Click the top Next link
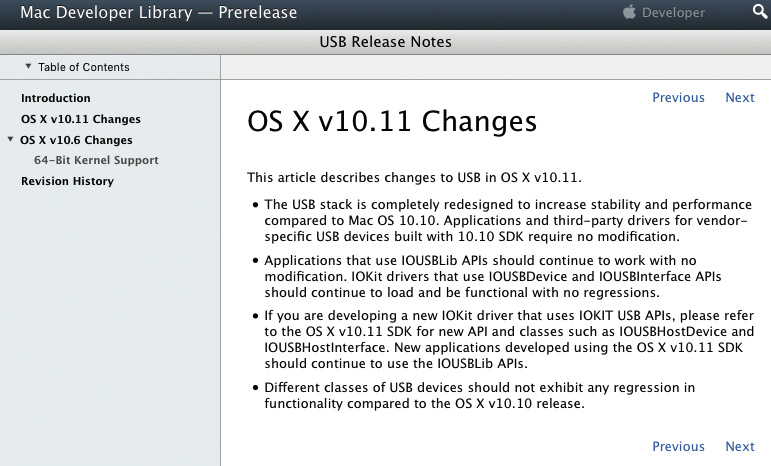Image resolution: width=771 pixels, height=466 pixels. (x=740, y=98)
